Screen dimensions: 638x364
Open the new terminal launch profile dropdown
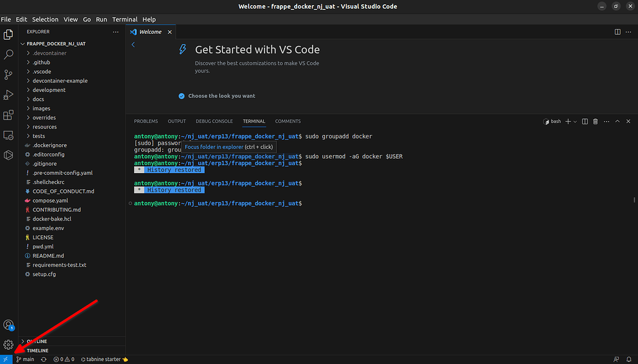575,121
